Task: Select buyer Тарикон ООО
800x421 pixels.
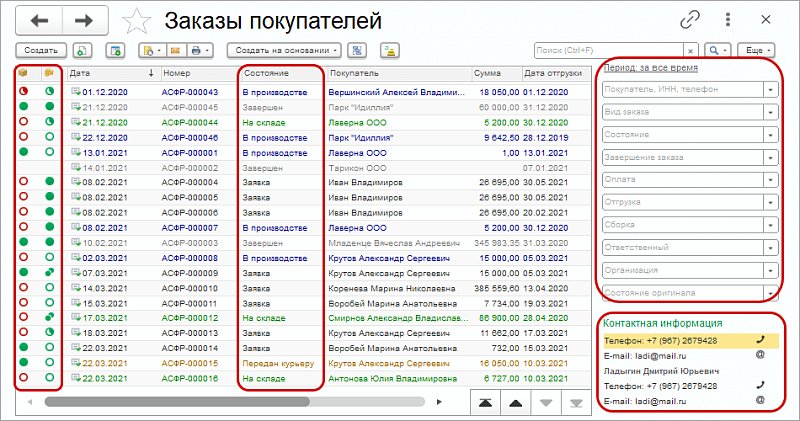Action: coord(357,168)
